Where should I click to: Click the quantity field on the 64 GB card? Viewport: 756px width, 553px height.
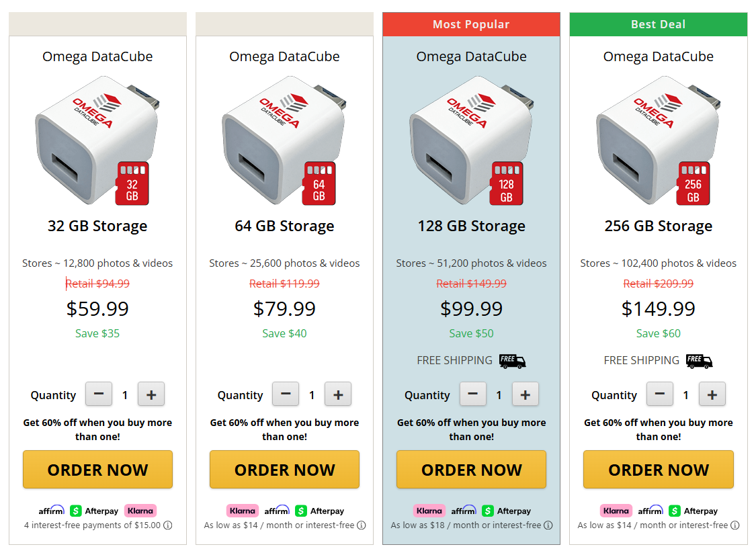[x=311, y=394]
